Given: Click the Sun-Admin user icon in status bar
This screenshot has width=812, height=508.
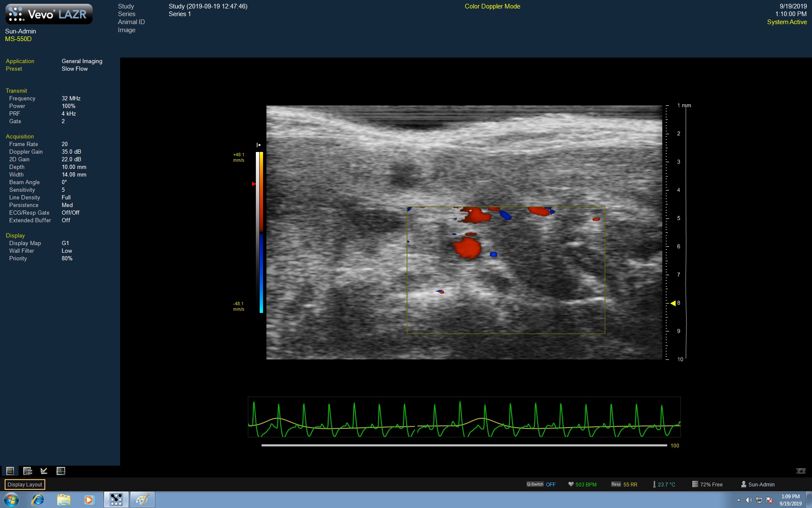Looking at the screenshot, I should (x=743, y=484).
